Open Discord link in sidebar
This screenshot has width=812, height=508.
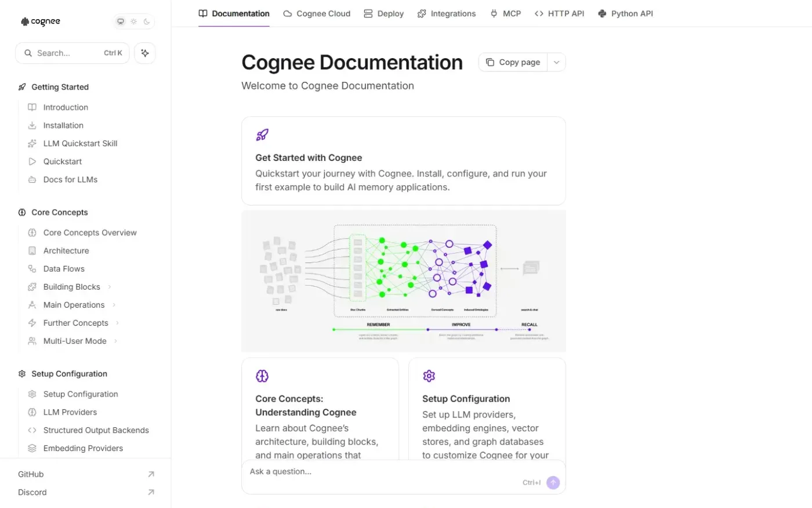click(x=86, y=492)
